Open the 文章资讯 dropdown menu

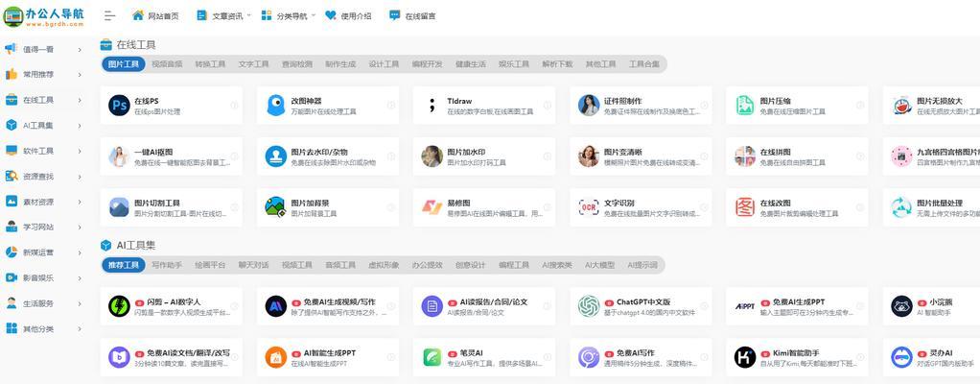(223, 16)
